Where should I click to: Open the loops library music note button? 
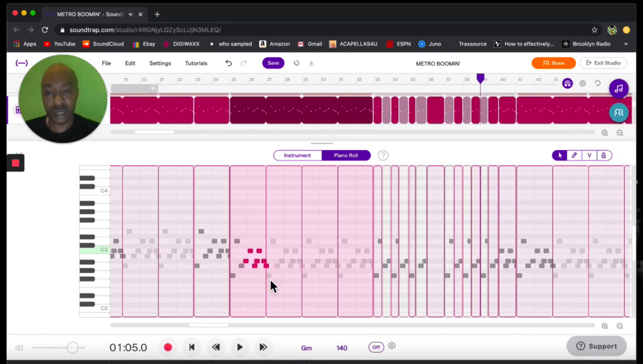point(619,88)
